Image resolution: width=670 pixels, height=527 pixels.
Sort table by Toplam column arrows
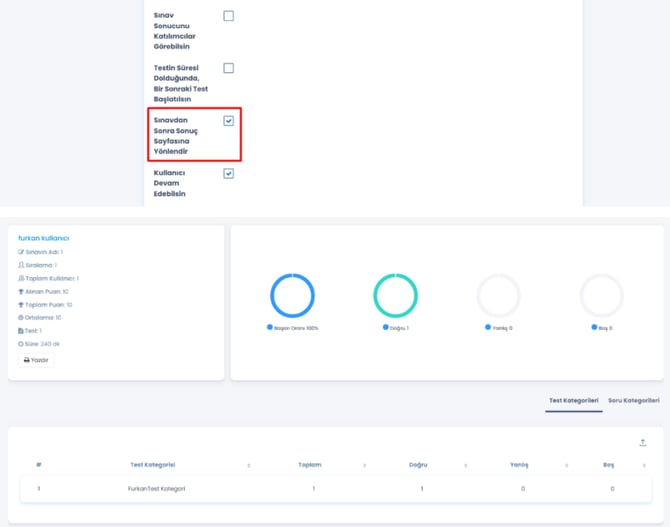pos(364,465)
